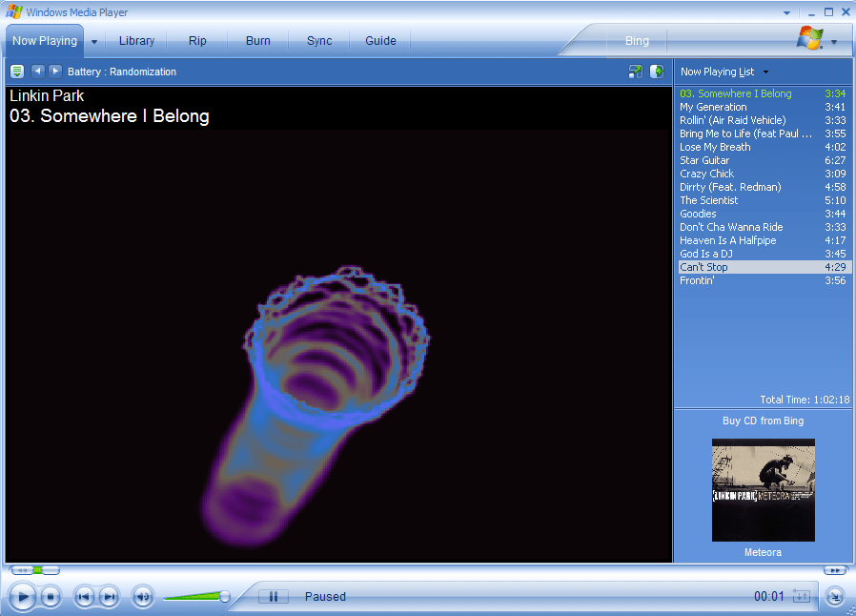Mute the sound with the speaker button
The height and width of the screenshot is (616, 856).
coord(142,597)
